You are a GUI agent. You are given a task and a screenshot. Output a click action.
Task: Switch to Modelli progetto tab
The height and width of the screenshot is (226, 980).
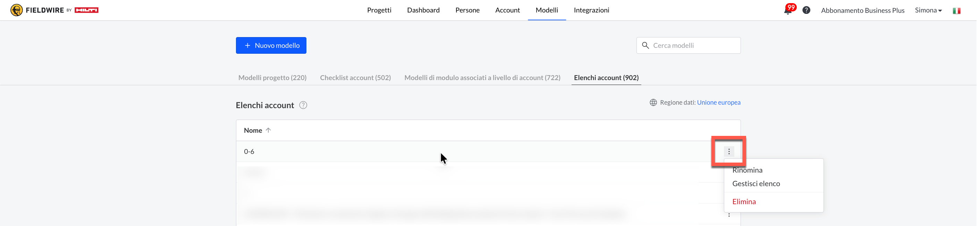272,78
